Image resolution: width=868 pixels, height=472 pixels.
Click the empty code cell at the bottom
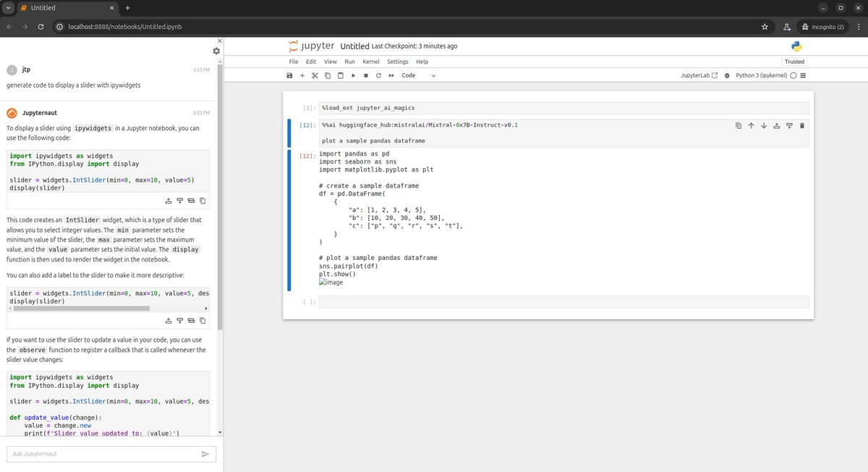563,301
